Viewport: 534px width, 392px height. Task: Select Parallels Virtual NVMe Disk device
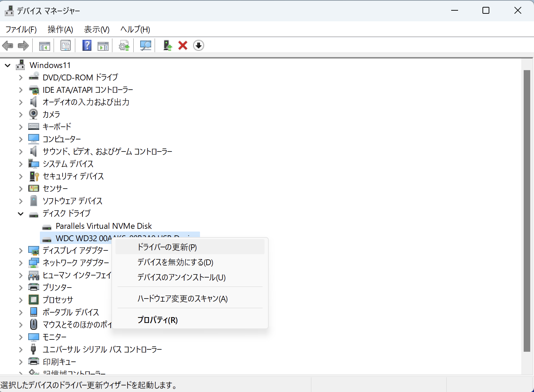(x=103, y=226)
